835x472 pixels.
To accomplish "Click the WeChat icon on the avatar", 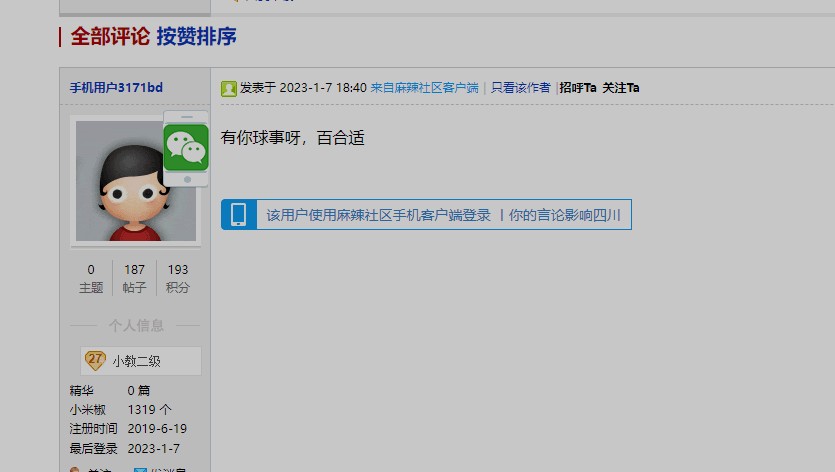I will [186, 148].
